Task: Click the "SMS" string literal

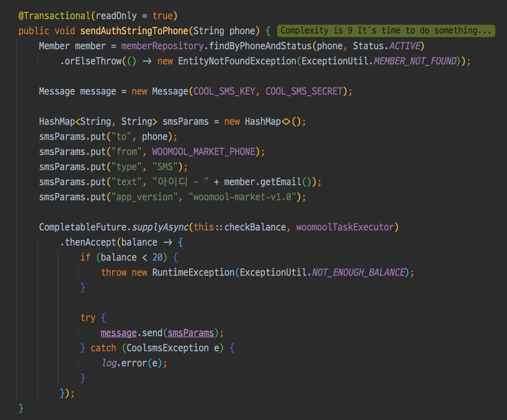Action: point(165,167)
